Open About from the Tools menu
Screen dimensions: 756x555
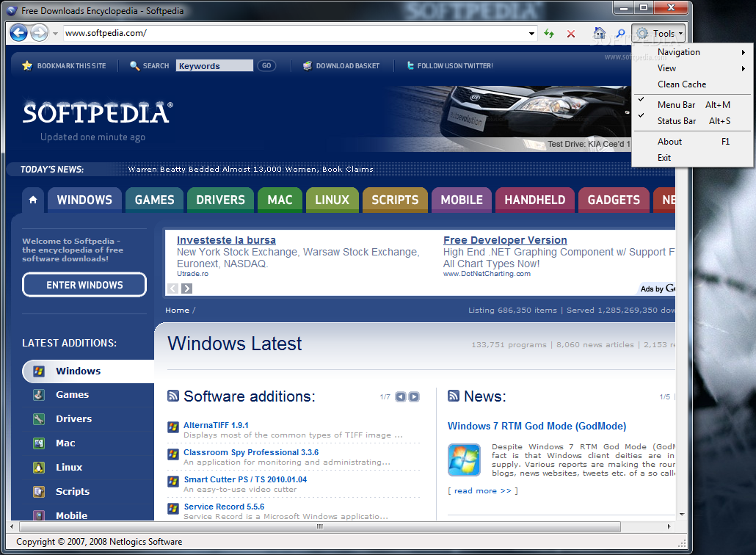coord(692,141)
